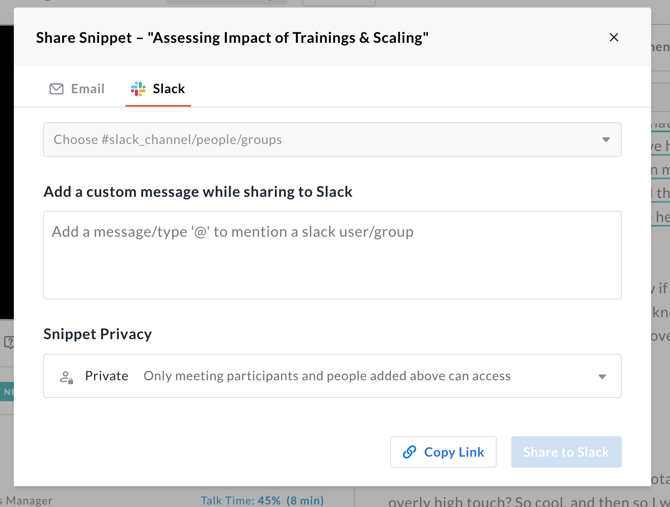670x507 pixels.
Task: Close the Share Snippet dialog
Action: [614, 37]
